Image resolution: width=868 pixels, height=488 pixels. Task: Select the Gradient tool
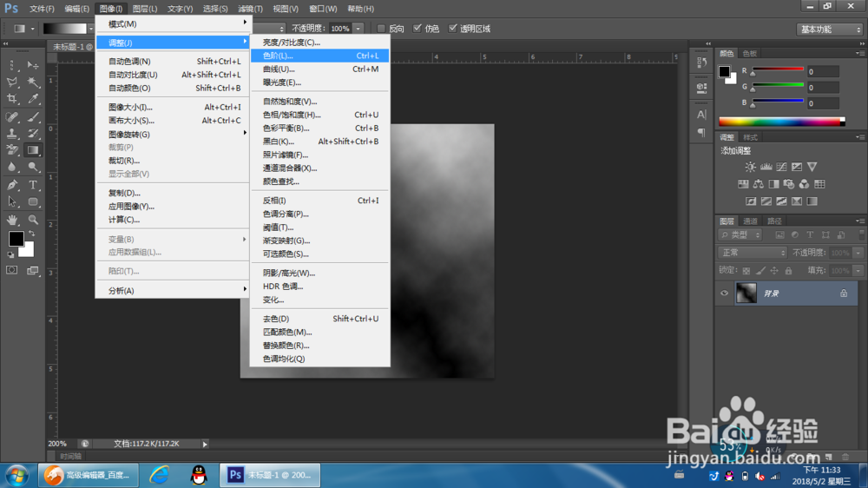33,150
